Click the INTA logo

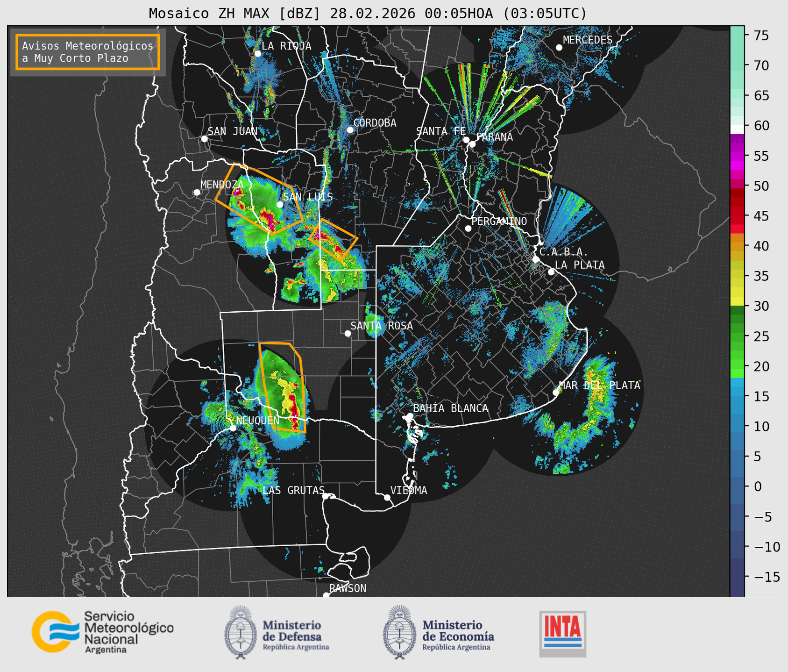coord(563,633)
